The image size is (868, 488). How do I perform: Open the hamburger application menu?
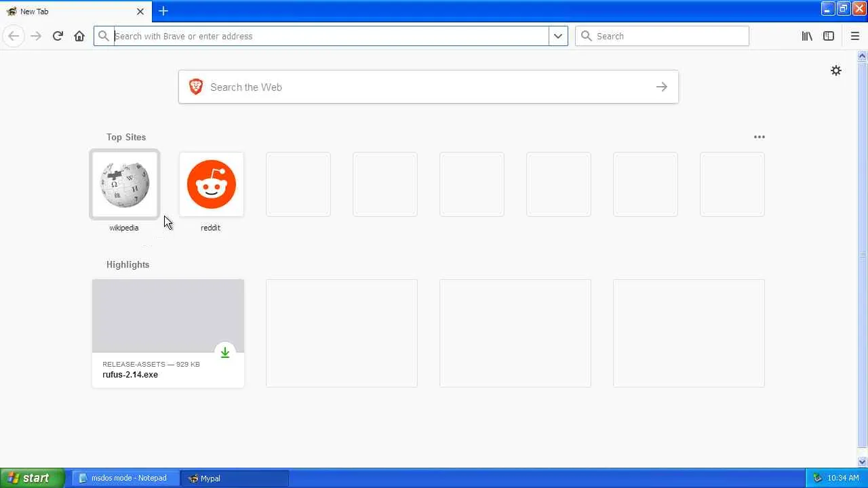(x=854, y=36)
